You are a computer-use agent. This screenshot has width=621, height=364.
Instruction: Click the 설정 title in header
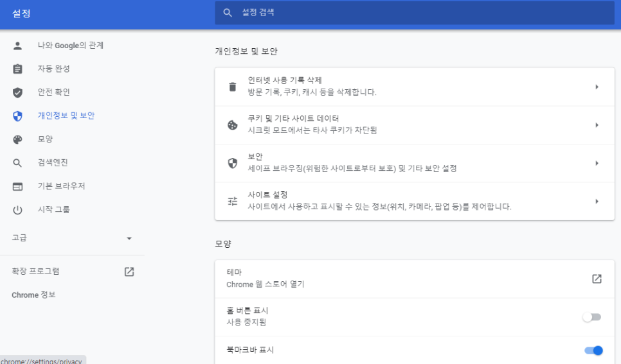21,13
